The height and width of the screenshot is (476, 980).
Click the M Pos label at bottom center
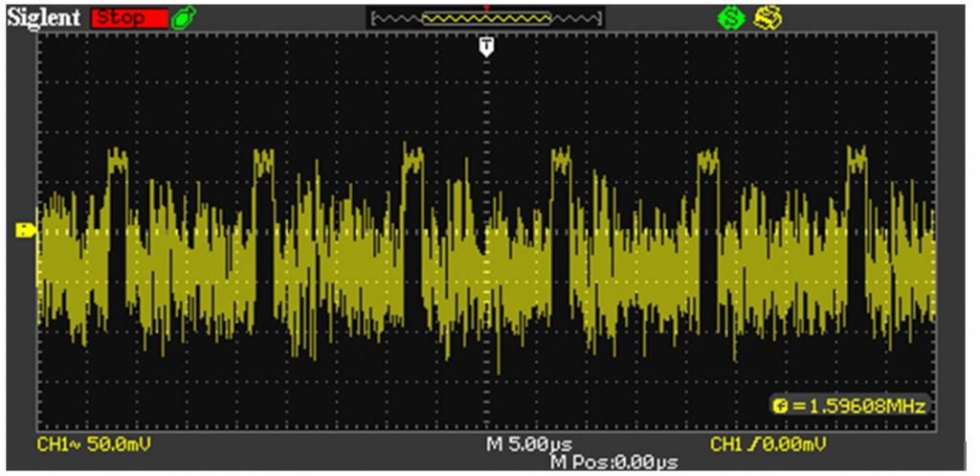pos(570,463)
